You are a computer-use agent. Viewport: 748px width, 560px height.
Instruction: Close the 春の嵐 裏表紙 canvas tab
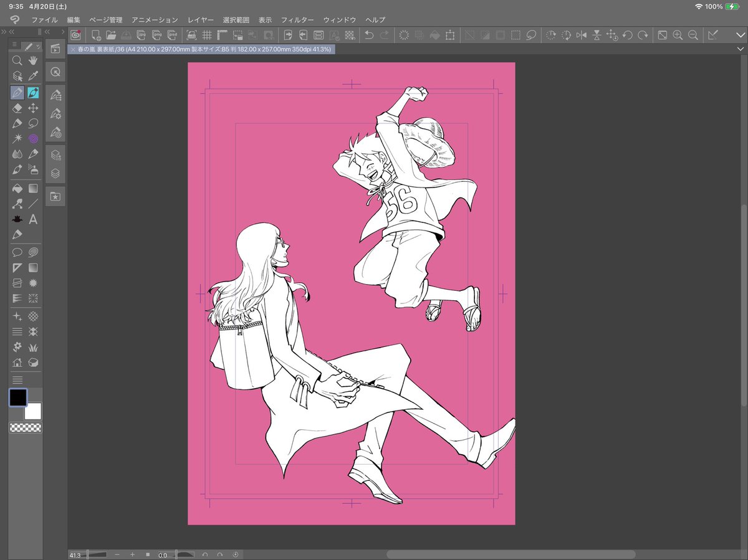point(73,49)
